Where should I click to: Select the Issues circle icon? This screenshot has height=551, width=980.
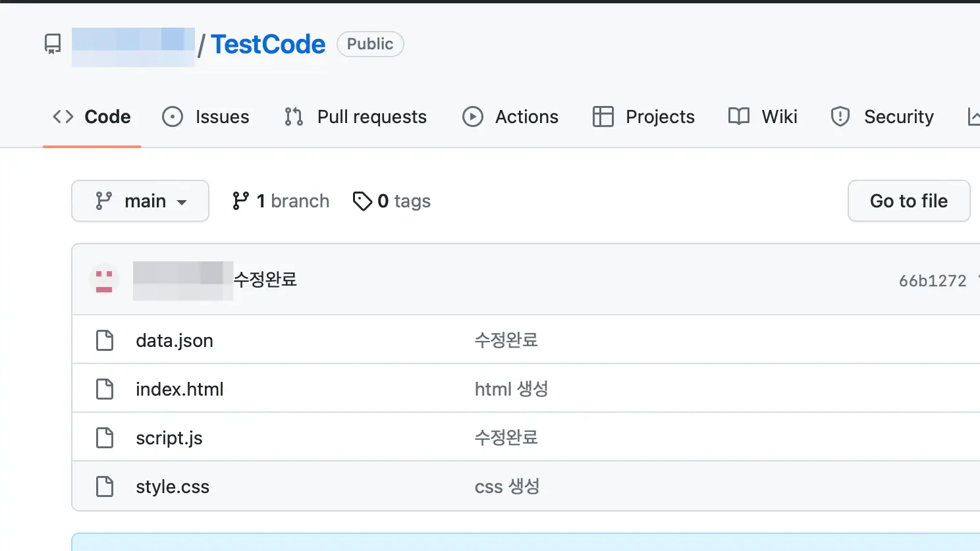click(x=172, y=117)
